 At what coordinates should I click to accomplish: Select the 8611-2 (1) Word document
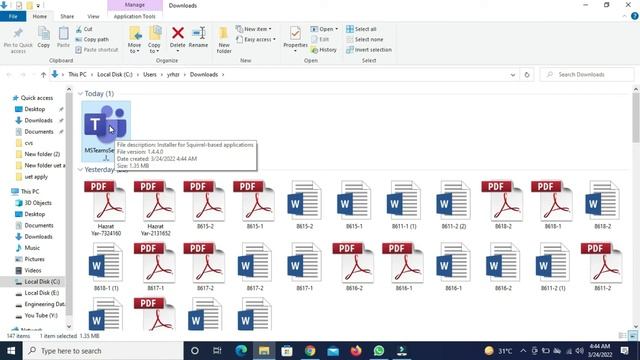(553, 267)
